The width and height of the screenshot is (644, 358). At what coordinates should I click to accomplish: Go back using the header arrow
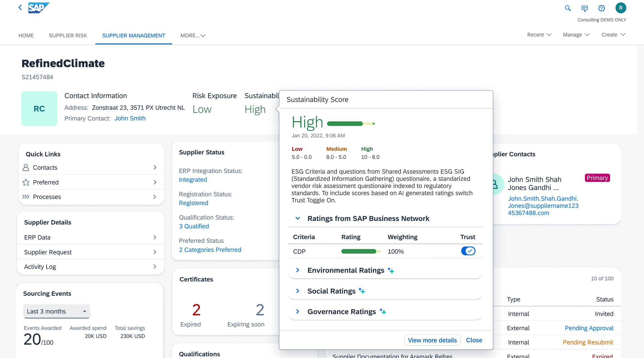click(20, 8)
